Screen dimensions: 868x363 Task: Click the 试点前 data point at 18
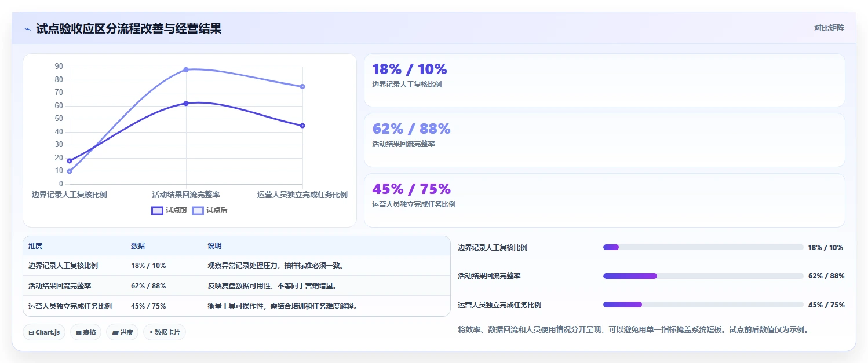coord(70,160)
